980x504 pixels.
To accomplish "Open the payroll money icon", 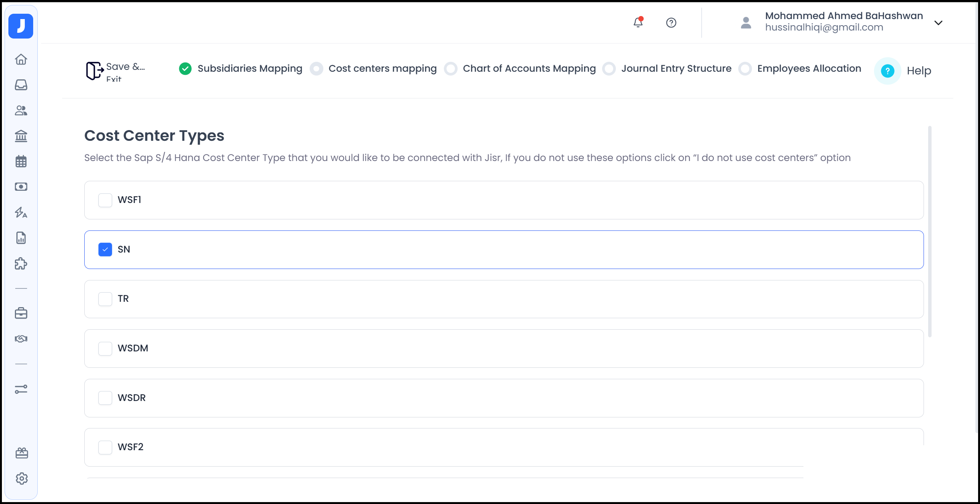I will [21, 187].
